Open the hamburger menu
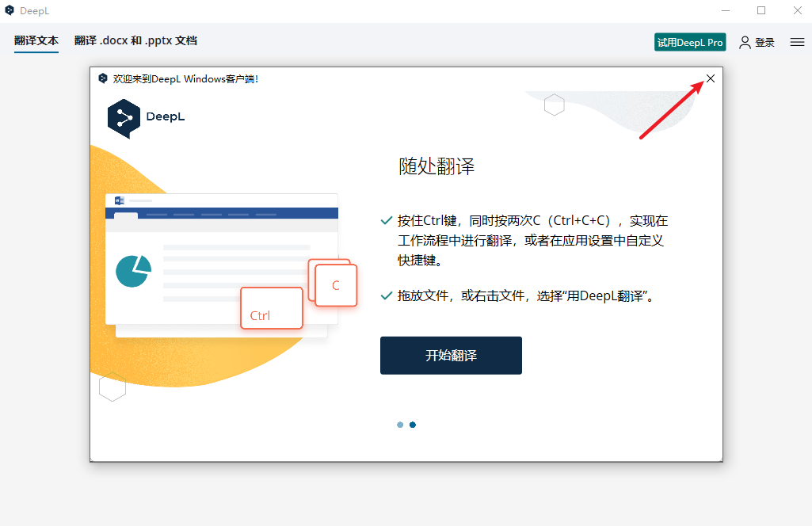This screenshot has width=812, height=526. pos(798,43)
